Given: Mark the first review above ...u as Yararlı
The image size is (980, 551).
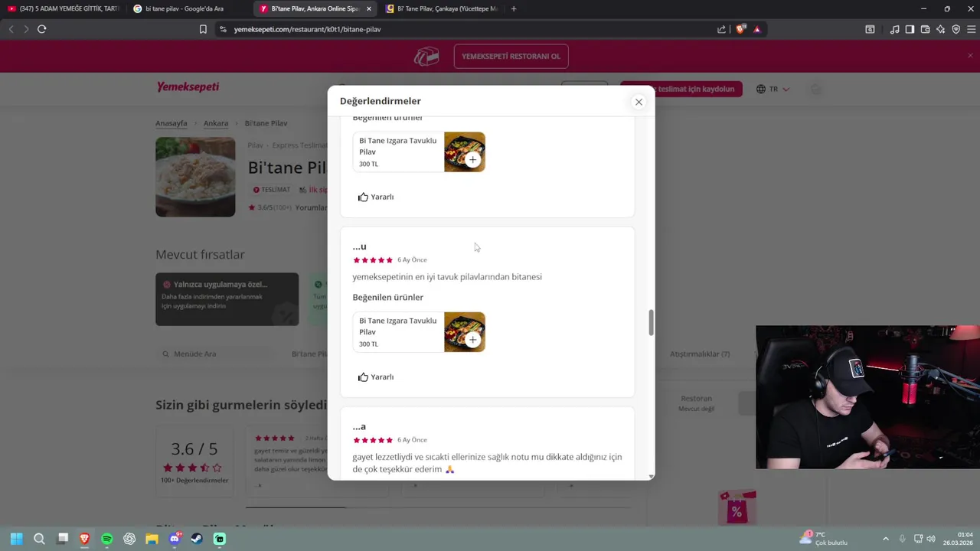Looking at the screenshot, I should [376, 197].
